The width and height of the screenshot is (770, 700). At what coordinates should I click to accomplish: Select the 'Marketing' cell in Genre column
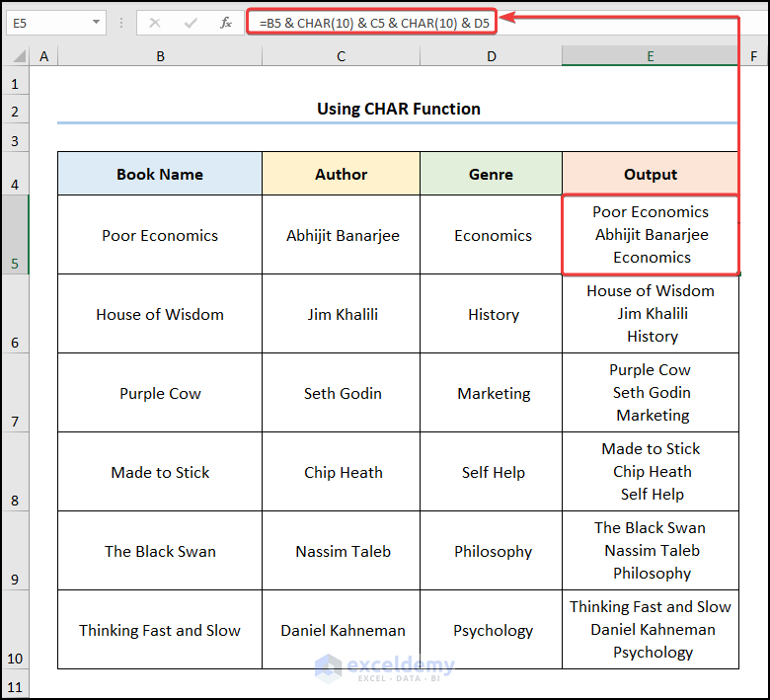click(x=491, y=393)
